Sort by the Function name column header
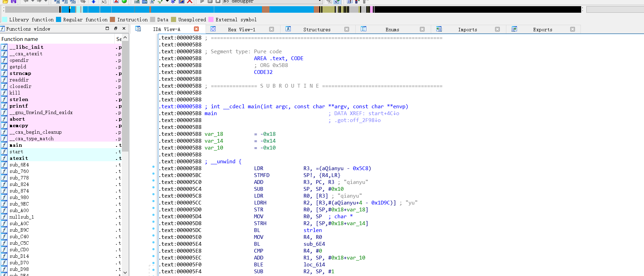644x276 pixels. click(57, 39)
